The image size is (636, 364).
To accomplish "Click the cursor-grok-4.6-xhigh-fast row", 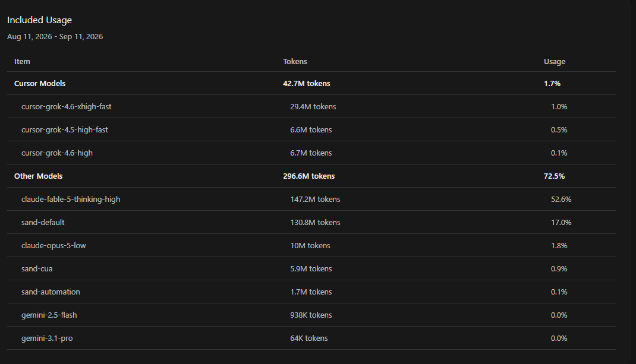I will tap(311, 107).
